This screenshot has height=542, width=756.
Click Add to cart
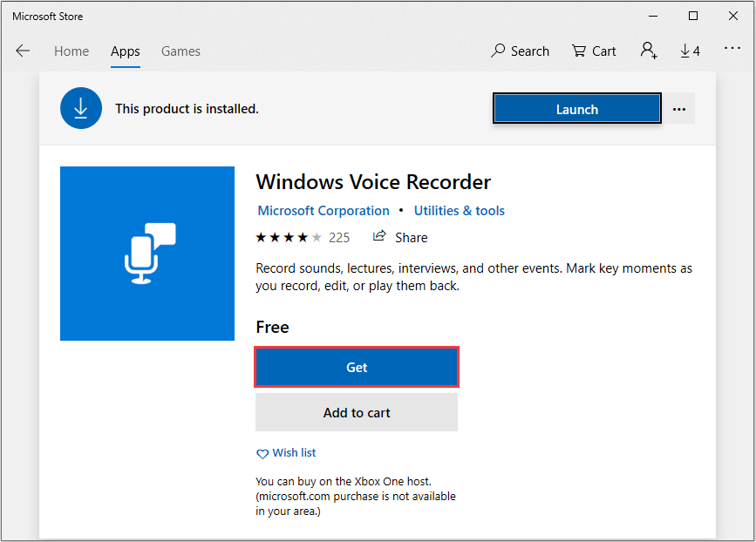[x=357, y=413]
